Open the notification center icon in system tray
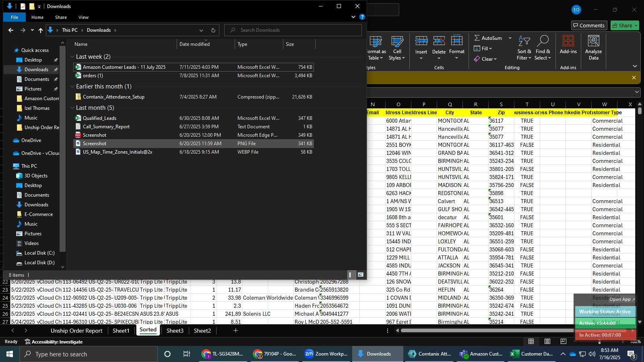Viewport: 644px width, 362px height. pos(632,354)
